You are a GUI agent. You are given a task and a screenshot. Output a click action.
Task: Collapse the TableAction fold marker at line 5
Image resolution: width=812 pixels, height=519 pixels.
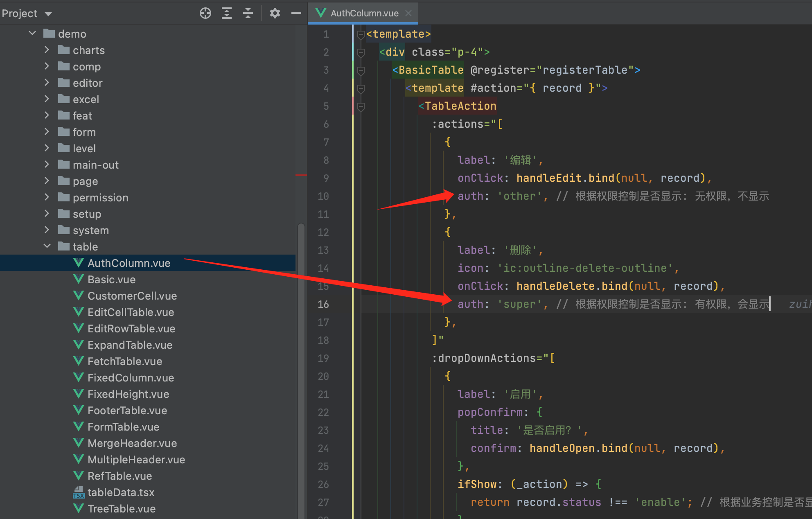[360, 106]
